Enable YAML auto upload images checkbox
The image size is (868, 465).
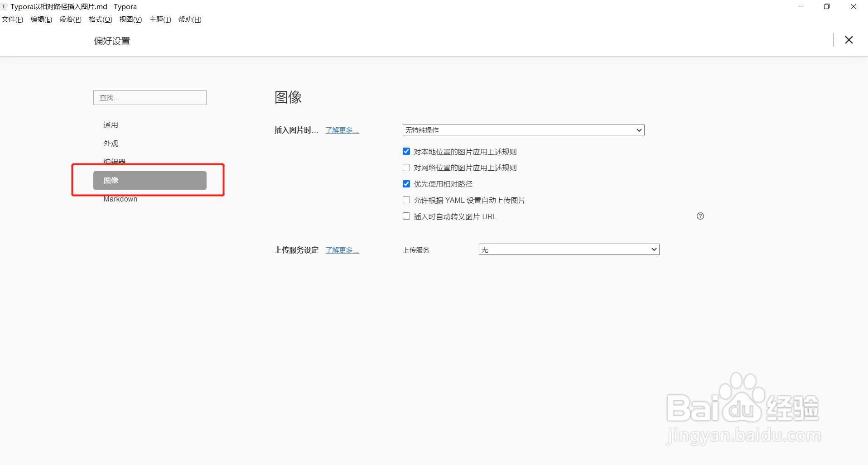[x=406, y=200]
